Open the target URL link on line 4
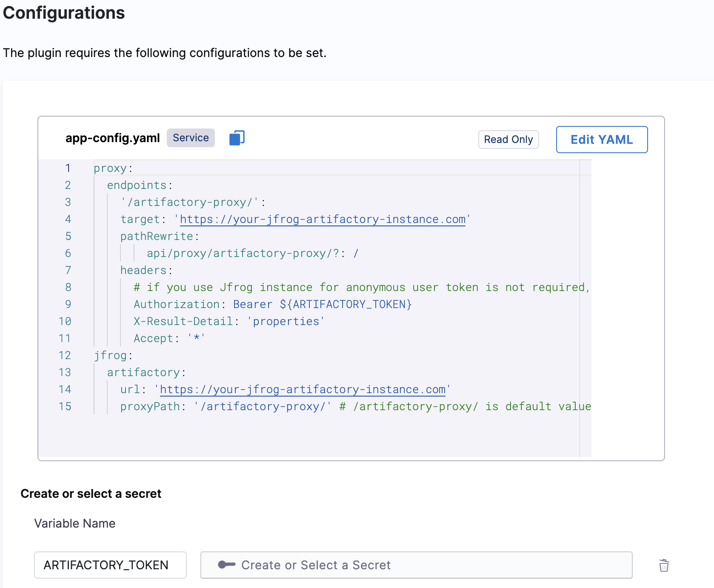The width and height of the screenshot is (714, 588). click(x=322, y=219)
